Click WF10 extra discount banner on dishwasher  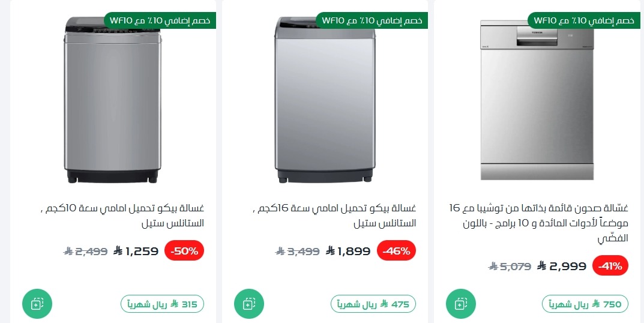pos(582,20)
